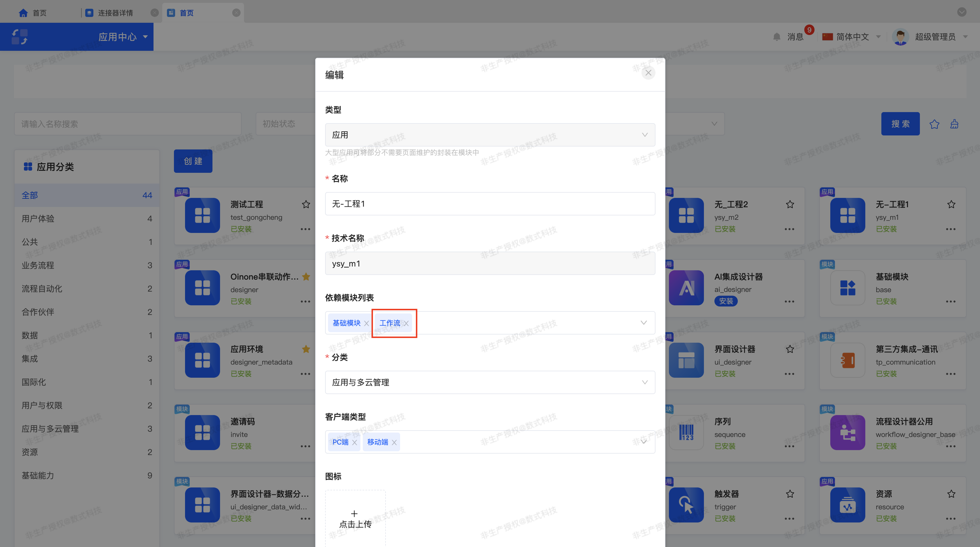980x547 pixels.
Task: Close the active 首页 tab
Action: click(x=236, y=13)
